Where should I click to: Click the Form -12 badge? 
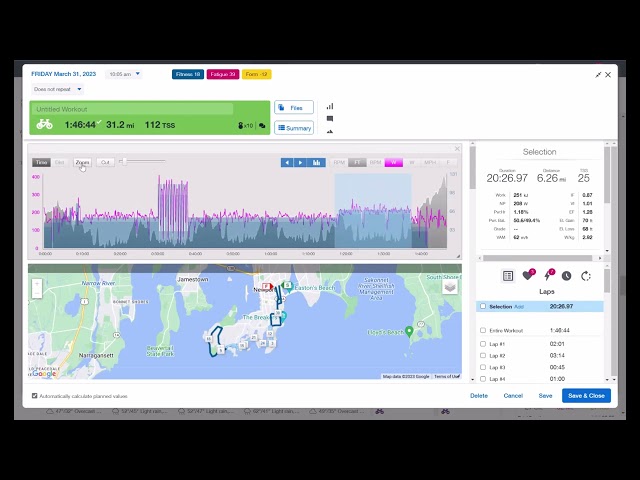[x=257, y=74]
